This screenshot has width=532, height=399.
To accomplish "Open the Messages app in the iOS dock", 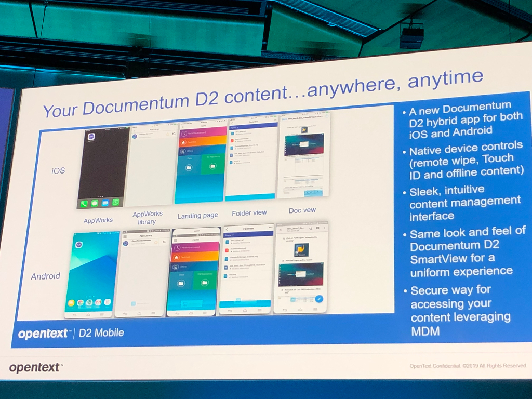I will pos(95,203).
